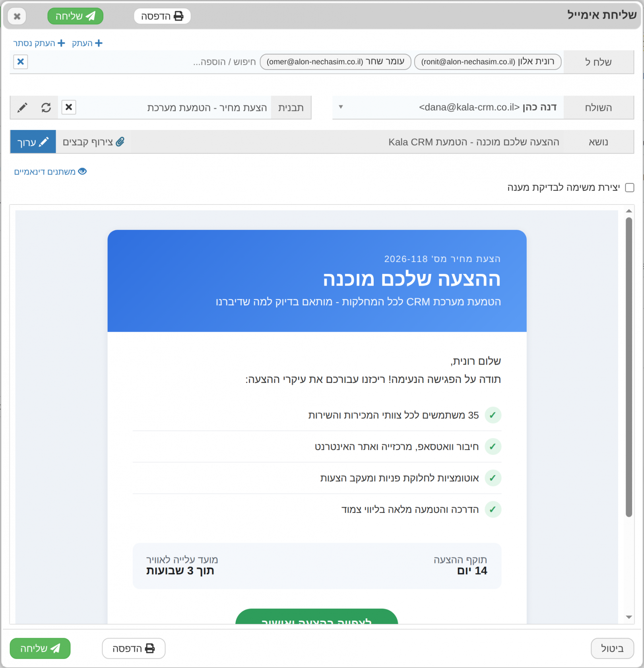
Task: Add hidden copy via העתק נסתר
Action: [x=39, y=43]
